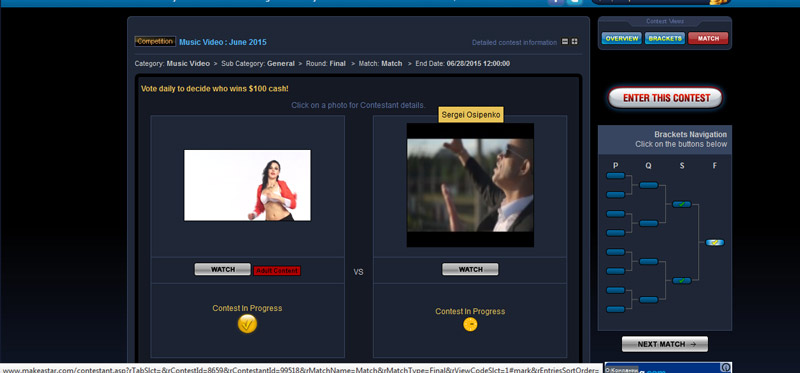Open Sergei Osipenko's video thumbnail
The height and width of the screenshot is (373, 800).
coord(470,185)
